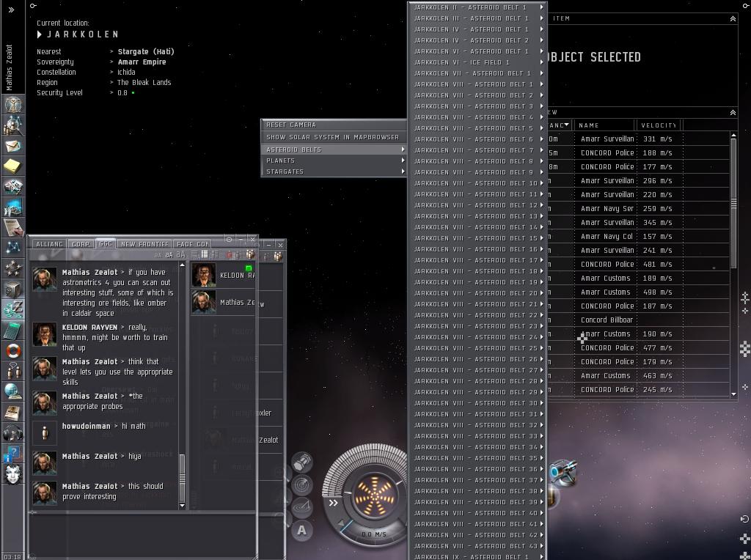The width and height of the screenshot is (751, 560).
Task: Set chat font to smallest aA size
Action: (158, 255)
